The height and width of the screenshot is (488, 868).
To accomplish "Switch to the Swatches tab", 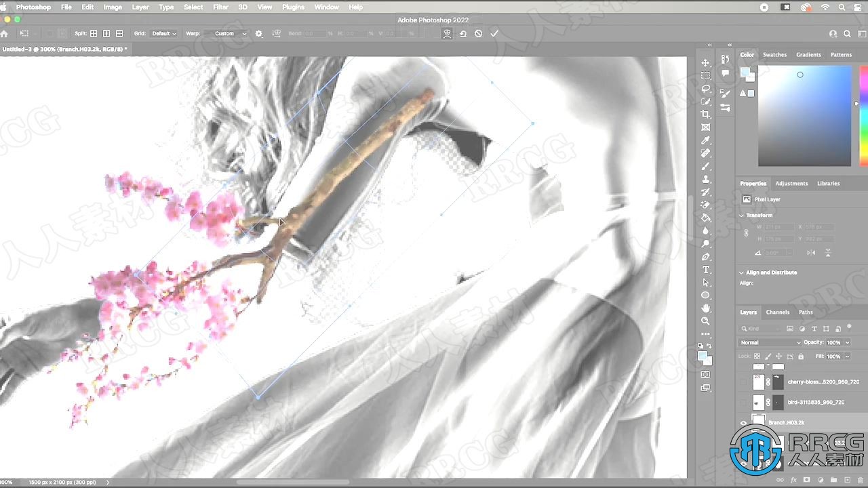I will pyautogui.click(x=774, y=55).
